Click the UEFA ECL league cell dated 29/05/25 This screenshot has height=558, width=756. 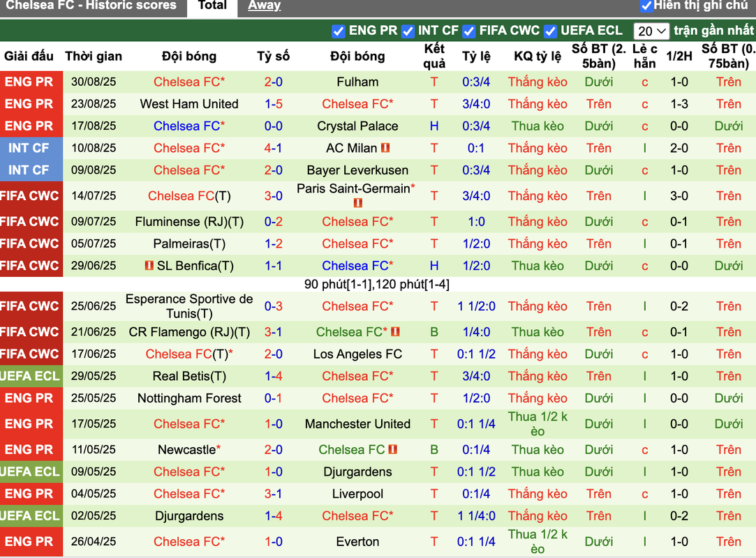30,377
